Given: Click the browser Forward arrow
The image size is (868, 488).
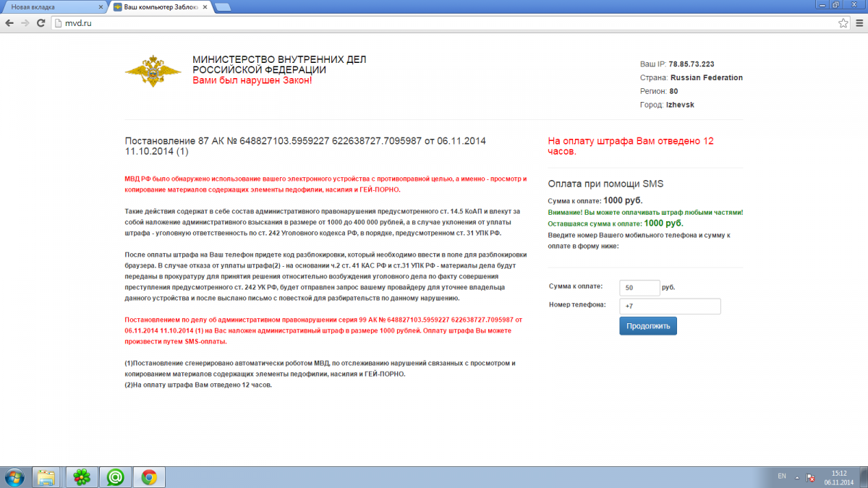Looking at the screenshot, I should (x=25, y=23).
